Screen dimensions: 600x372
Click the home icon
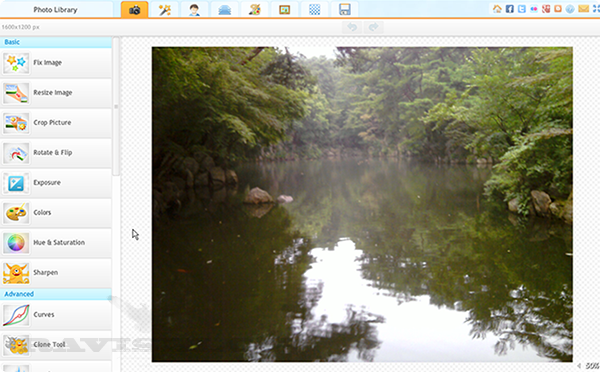(497, 9)
